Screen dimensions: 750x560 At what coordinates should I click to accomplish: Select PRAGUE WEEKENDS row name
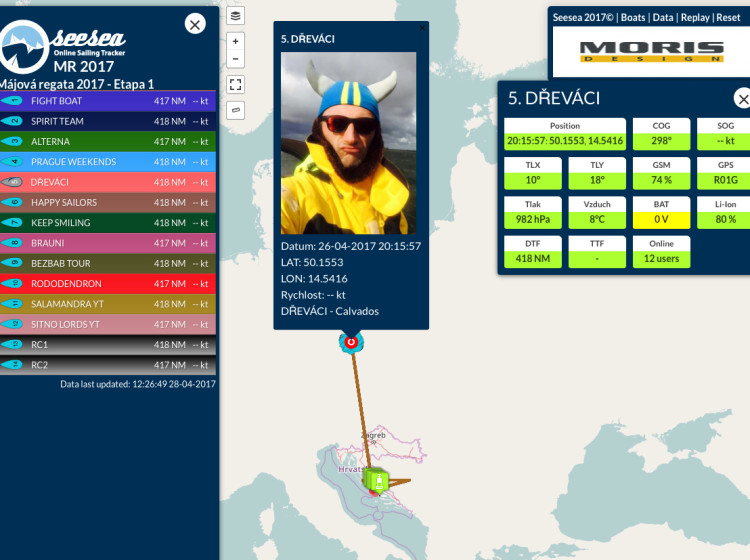[x=74, y=162]
